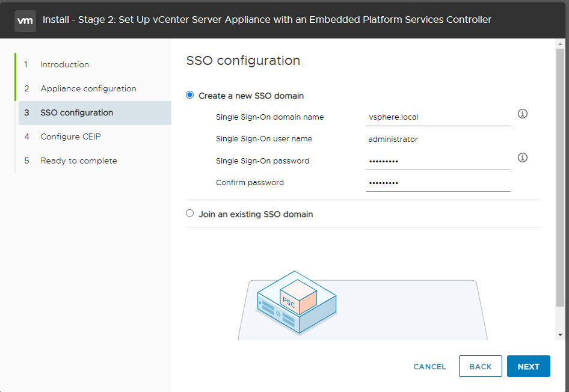
Task: Open info icon beside SSO password field
Action: [x=522, y=158]
